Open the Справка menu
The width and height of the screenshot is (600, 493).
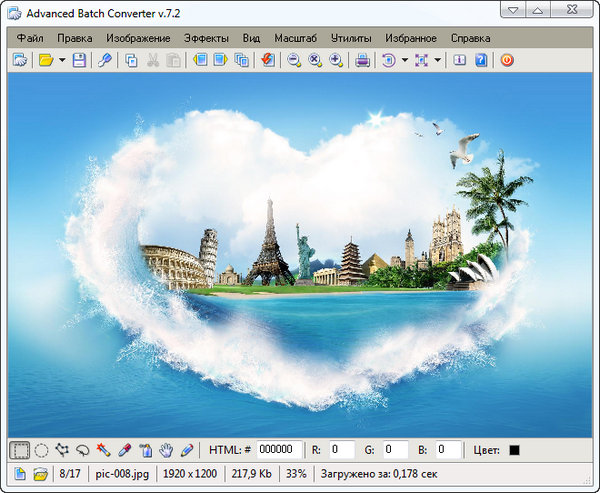[x=471, y=38]
